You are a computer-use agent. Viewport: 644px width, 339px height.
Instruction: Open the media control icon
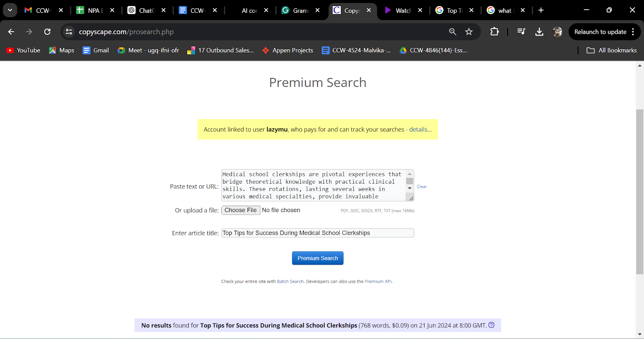click(521, 32)
